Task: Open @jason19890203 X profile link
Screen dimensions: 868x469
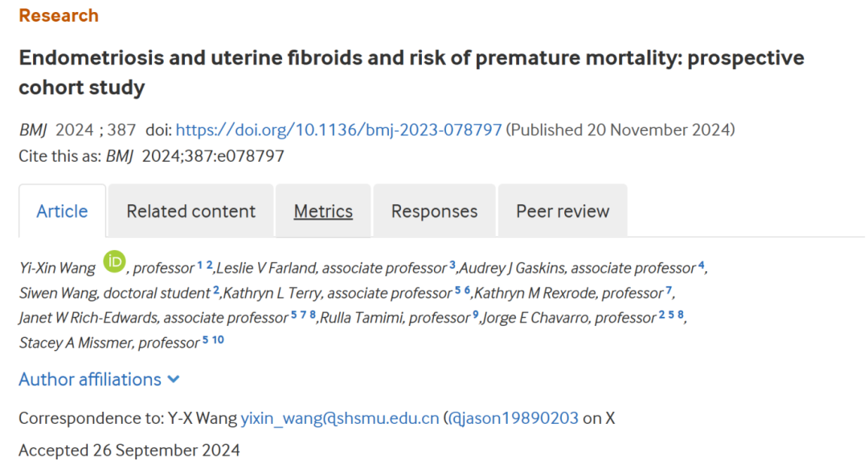Action: [x=513, y=418]
